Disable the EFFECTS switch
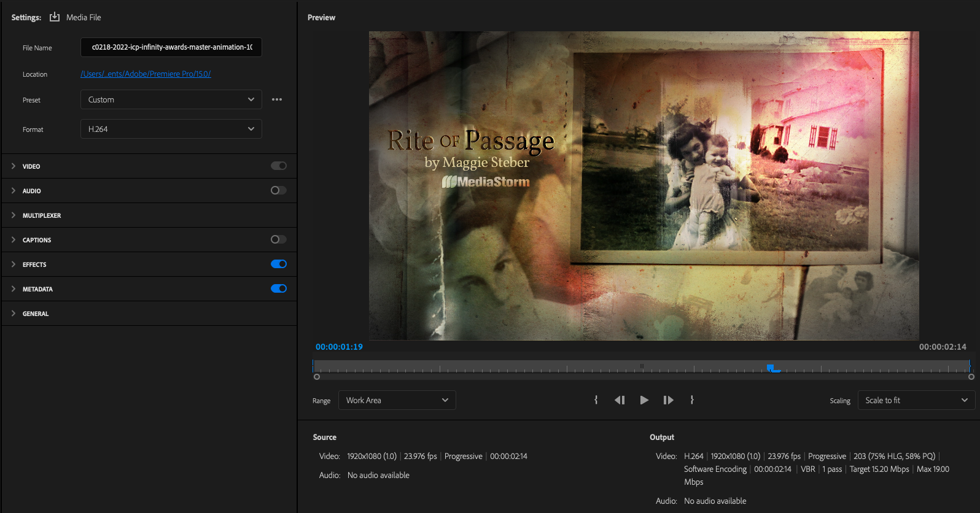The height and width of the screenshot is (513, 980). (279, 264)
